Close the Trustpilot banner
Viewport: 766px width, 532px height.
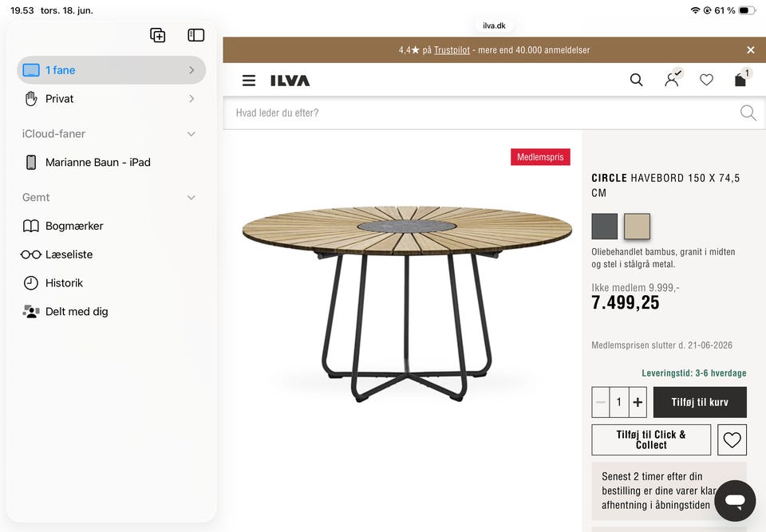[751, 49]
